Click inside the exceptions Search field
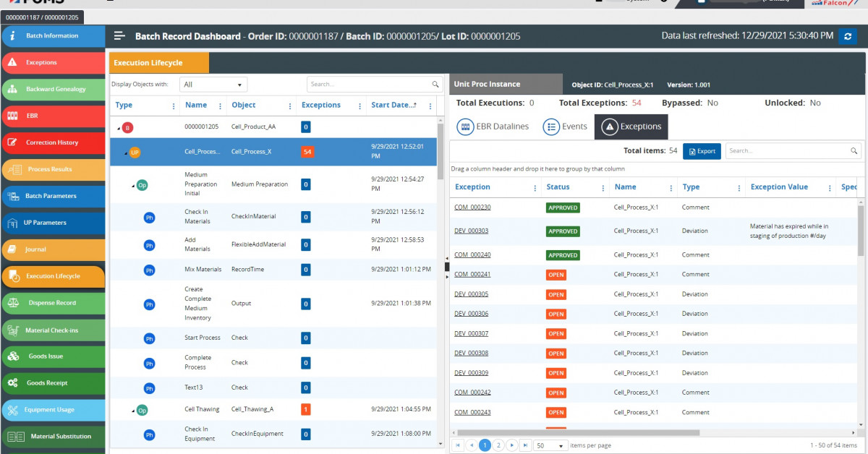This screenshot has height=454, width=868. [788, 150]
